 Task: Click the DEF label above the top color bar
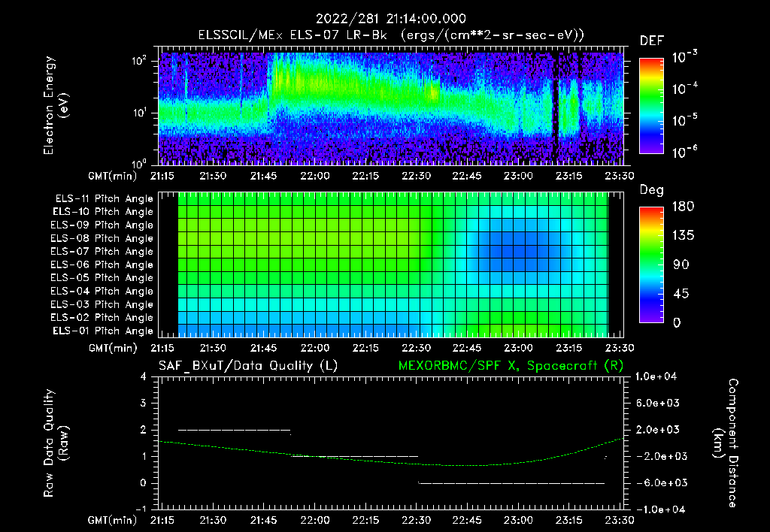pyautogui.click(x=652, y=41)
